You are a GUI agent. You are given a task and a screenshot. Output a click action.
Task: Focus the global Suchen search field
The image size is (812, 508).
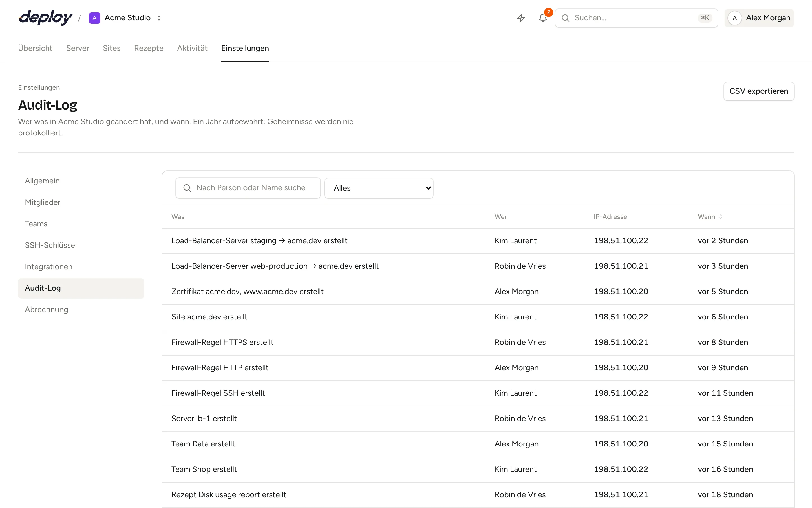click(636, 18)
